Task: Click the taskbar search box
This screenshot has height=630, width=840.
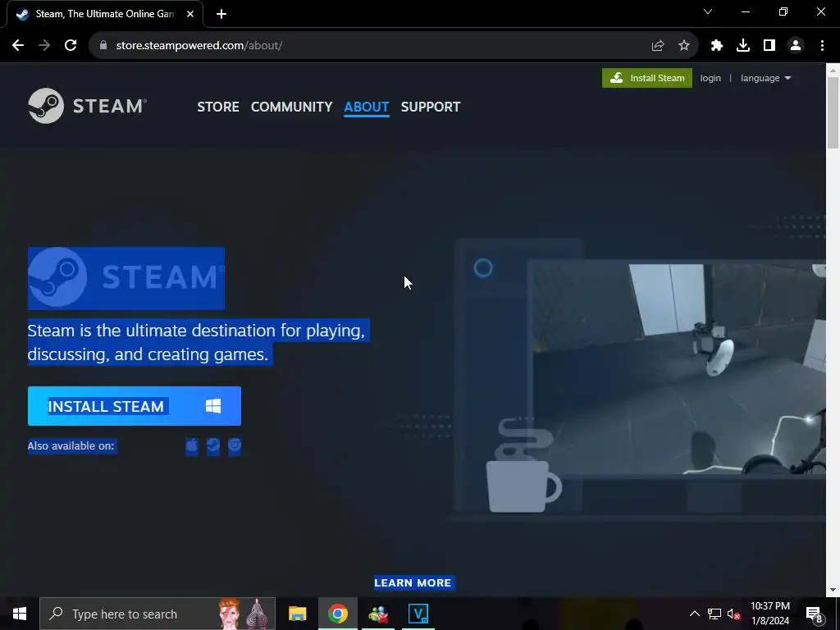Action: (157, 614)
